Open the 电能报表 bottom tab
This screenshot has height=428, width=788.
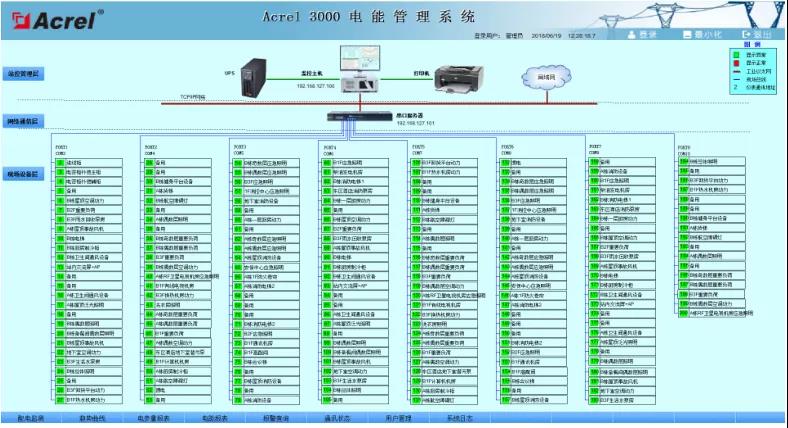point(215,418)
